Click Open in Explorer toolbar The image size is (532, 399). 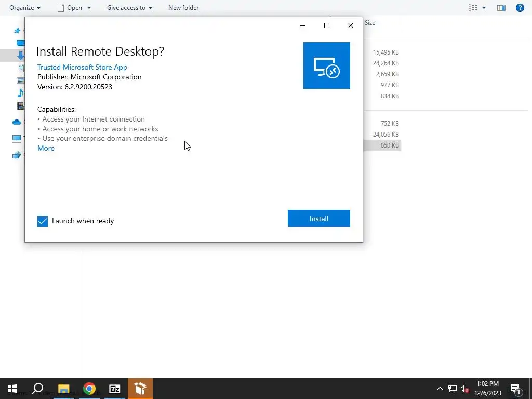coord(70,7)
